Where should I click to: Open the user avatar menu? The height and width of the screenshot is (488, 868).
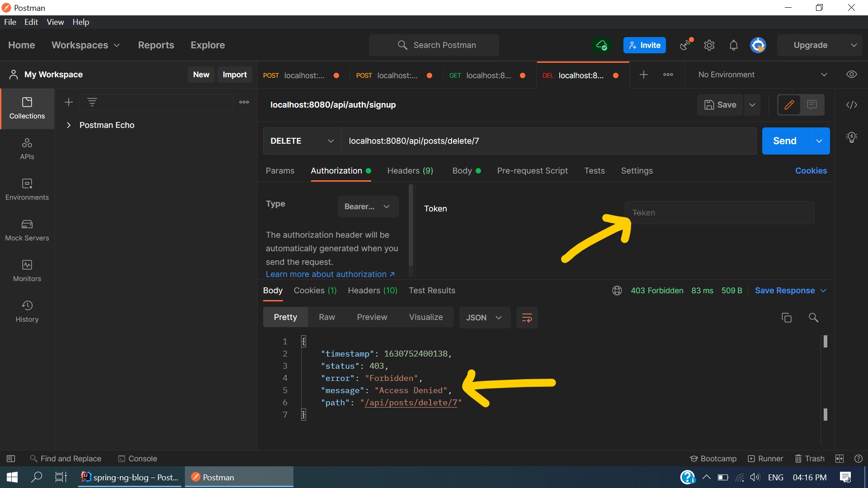click(x=758, y=45)
